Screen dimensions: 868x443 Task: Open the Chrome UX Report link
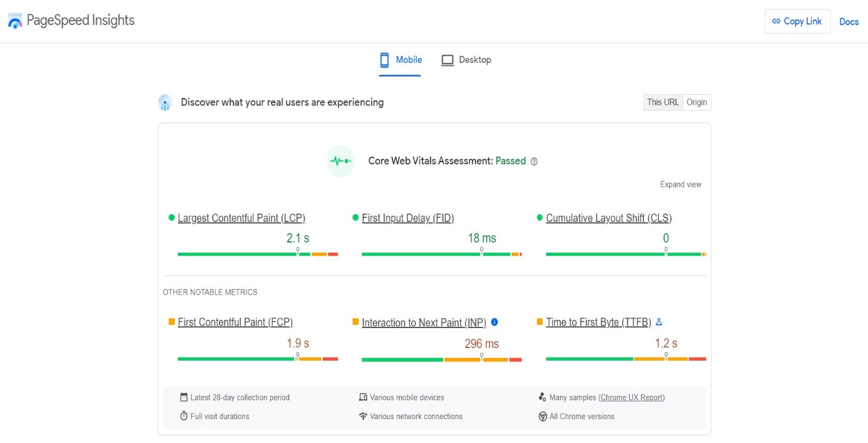[x=632, y=398]
